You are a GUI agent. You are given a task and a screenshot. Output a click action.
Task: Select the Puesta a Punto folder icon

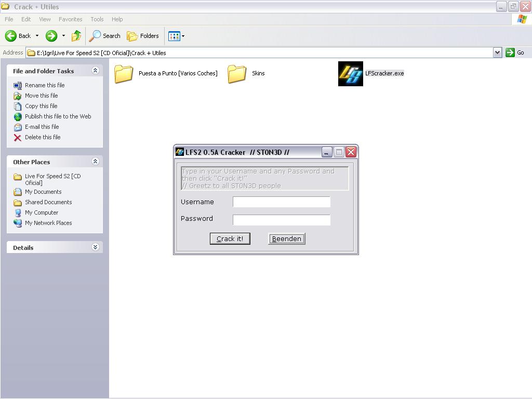124,74
